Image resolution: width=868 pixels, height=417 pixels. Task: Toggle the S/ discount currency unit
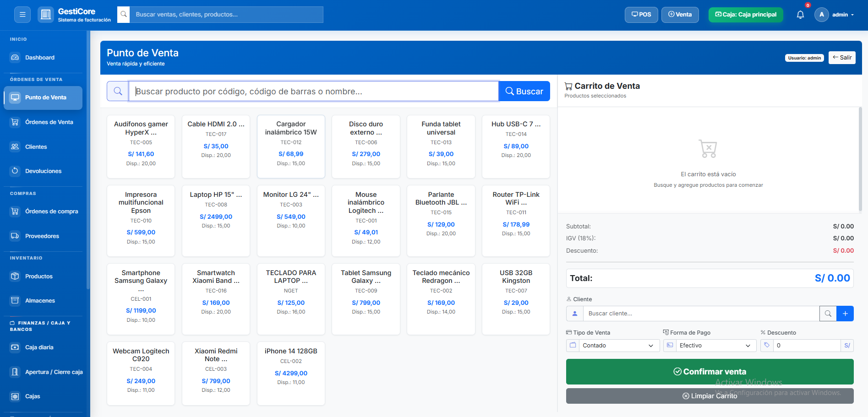pyautogui.click(x=847, y=346)
